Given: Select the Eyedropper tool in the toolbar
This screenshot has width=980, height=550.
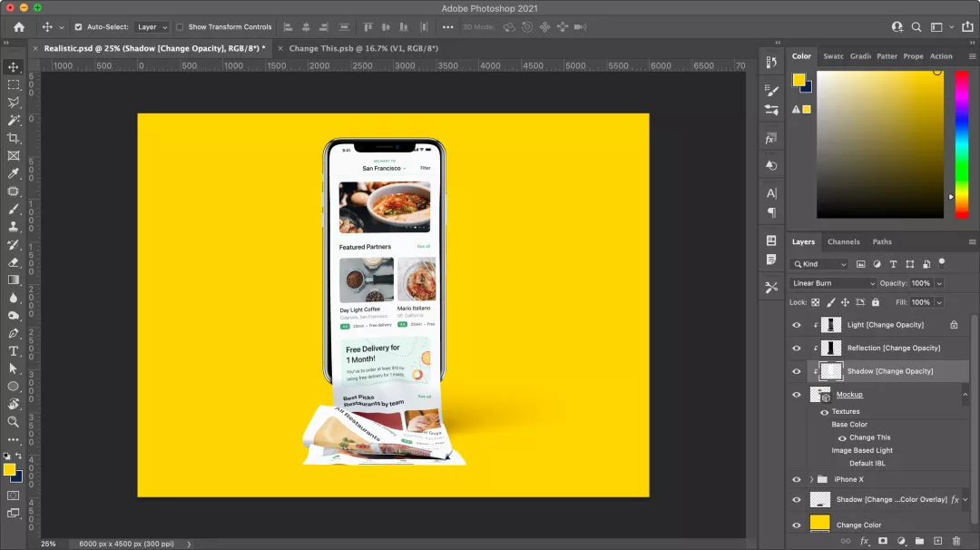Looking at the screenshot, I should pos(14,173).
